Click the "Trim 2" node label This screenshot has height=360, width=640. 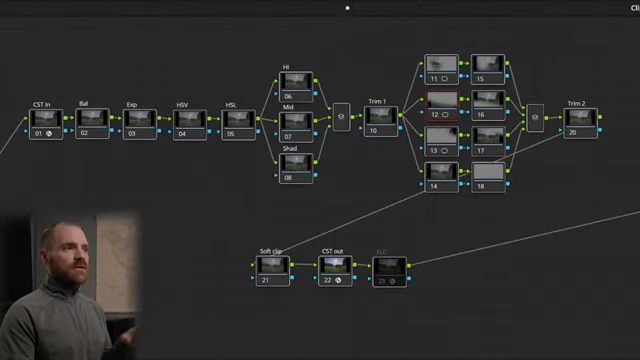click(576, 103)
